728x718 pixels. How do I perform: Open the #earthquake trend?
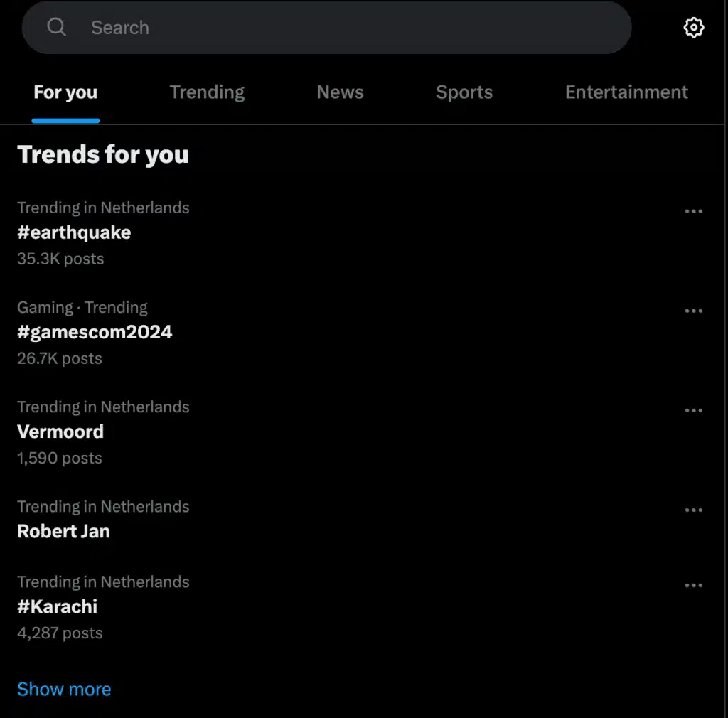[x=74, y=232]
